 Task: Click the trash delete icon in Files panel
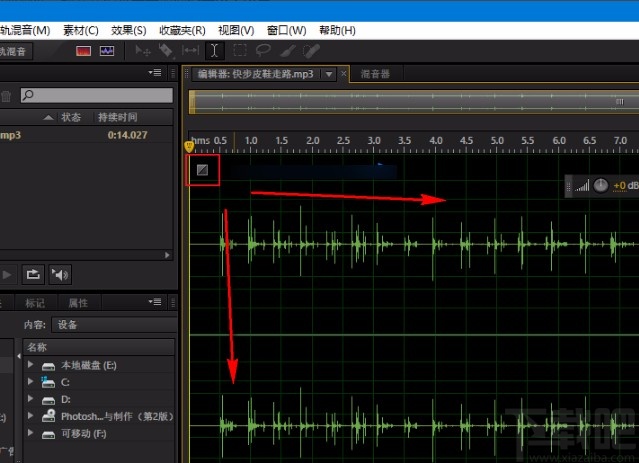(x=6, y=96)
